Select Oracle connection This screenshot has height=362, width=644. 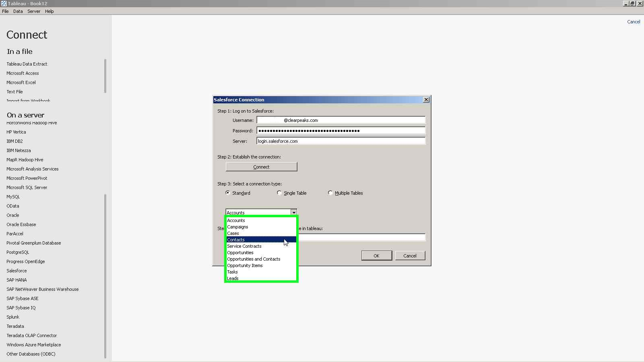[12, 215]
